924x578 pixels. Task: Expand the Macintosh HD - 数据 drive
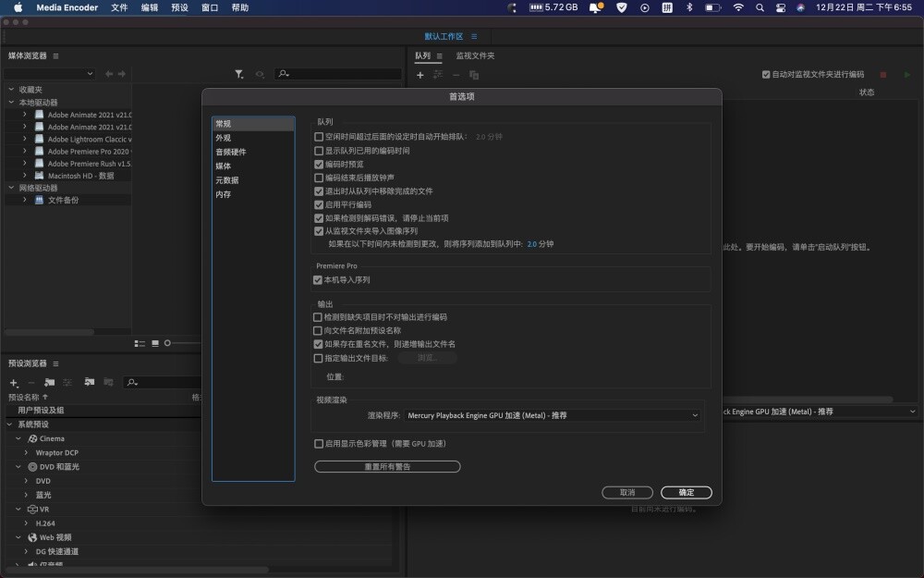(x=25, y=175)
